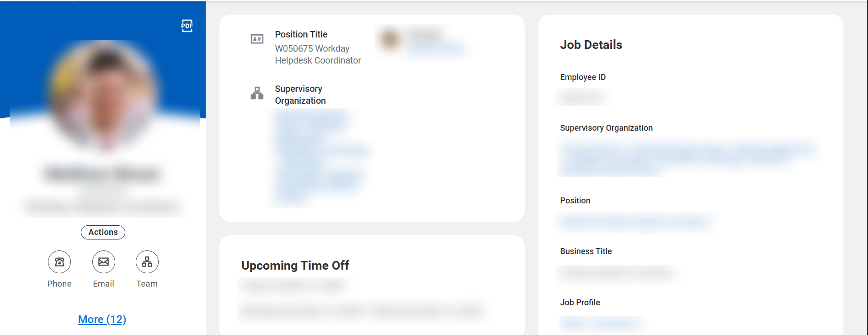Click the ID card icon beside Position Title
The image size is (868, 335).
[257, 39]
